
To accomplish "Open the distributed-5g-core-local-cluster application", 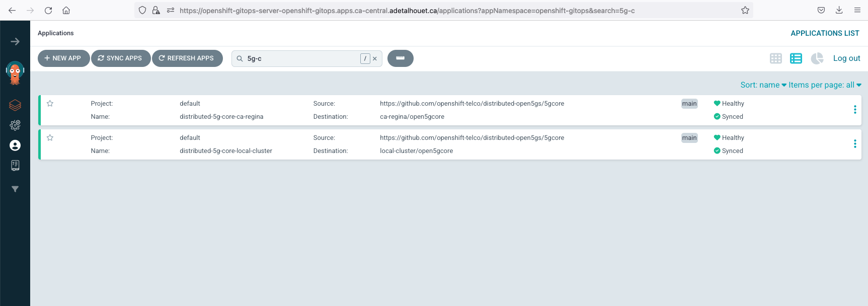I will (x=226, y=150).
